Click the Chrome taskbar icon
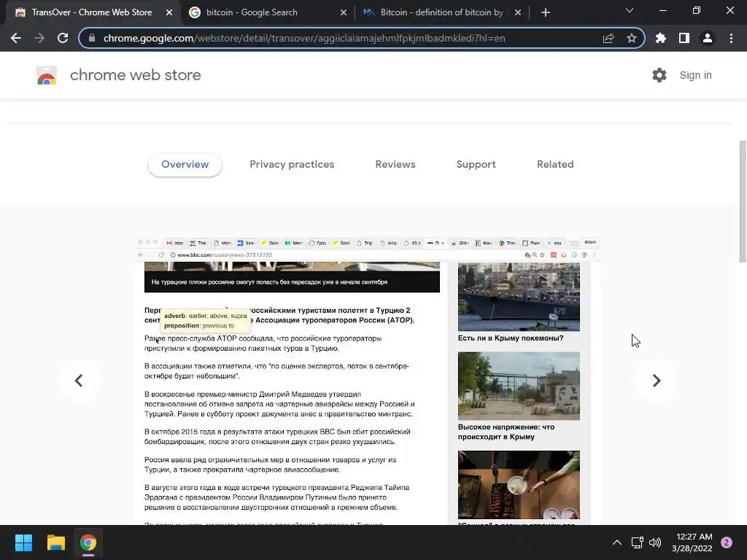 (88, 542)
